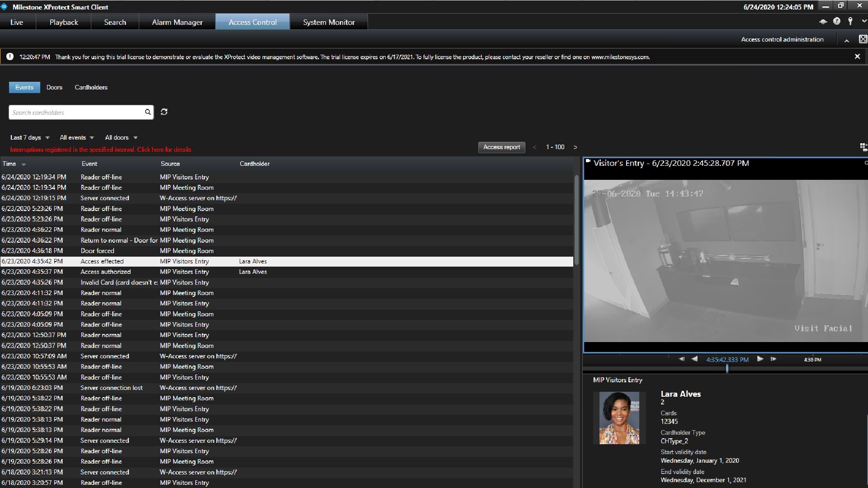Select the Invalid Card event row
This screenshot has width=868, height=488.
287,282
